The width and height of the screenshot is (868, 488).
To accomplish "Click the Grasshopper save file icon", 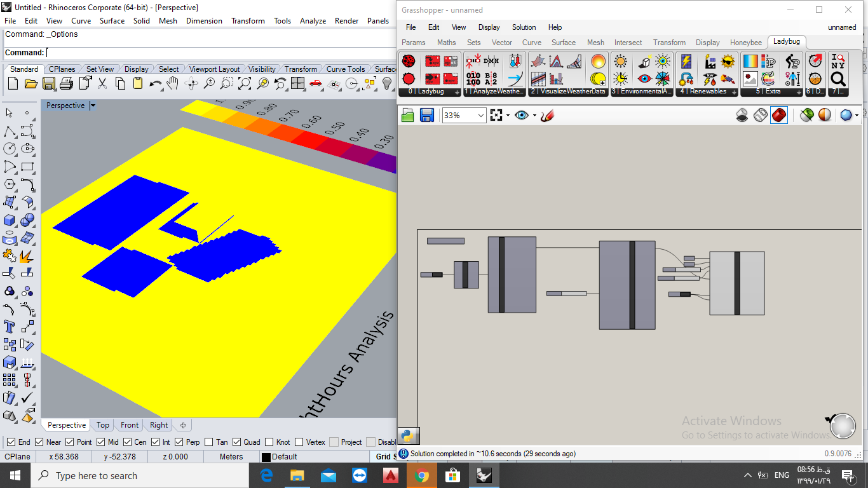I will [x=427, y=115].
